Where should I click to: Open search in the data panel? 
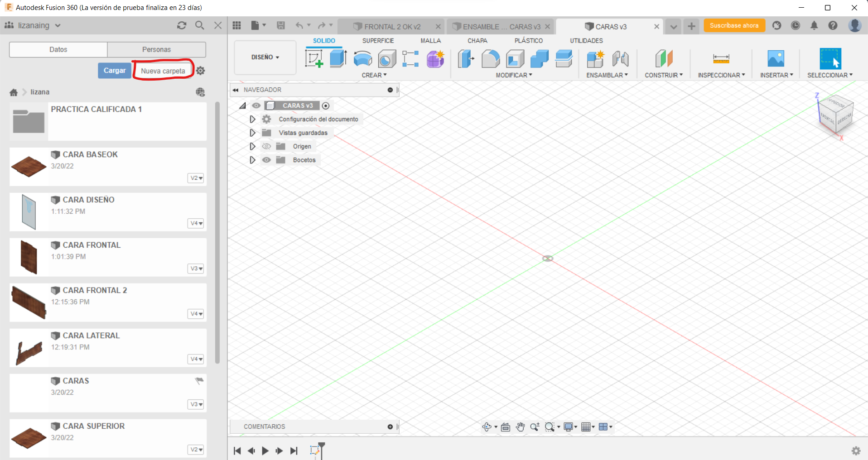click(199, 25)
